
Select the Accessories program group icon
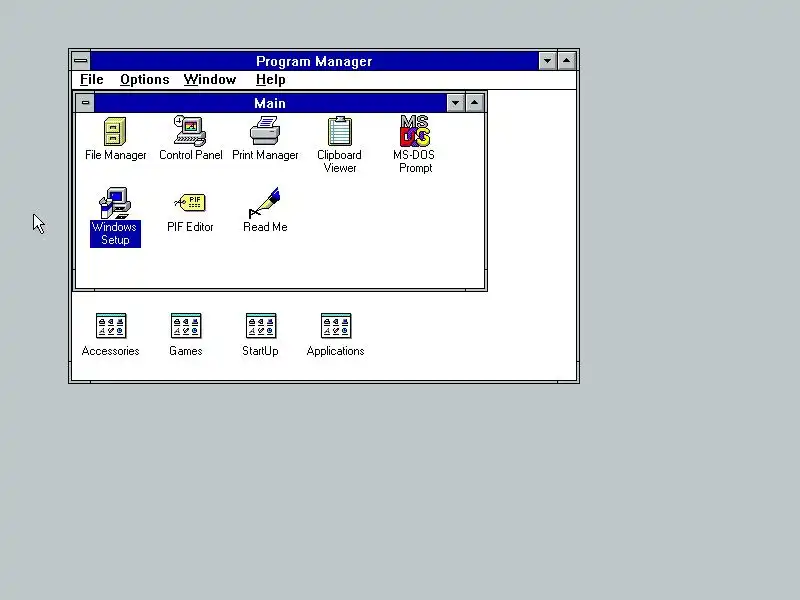pyautogui.click(x=111, y=326)
